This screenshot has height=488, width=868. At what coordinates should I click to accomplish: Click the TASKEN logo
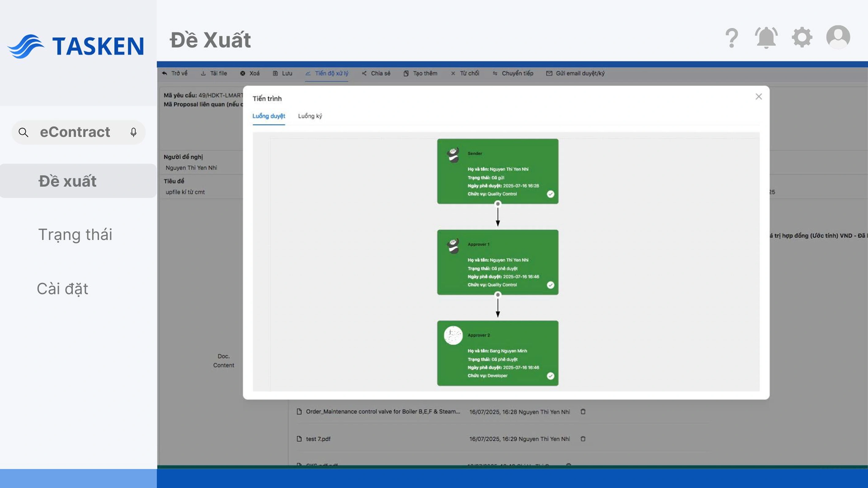[x=76, y=46]
